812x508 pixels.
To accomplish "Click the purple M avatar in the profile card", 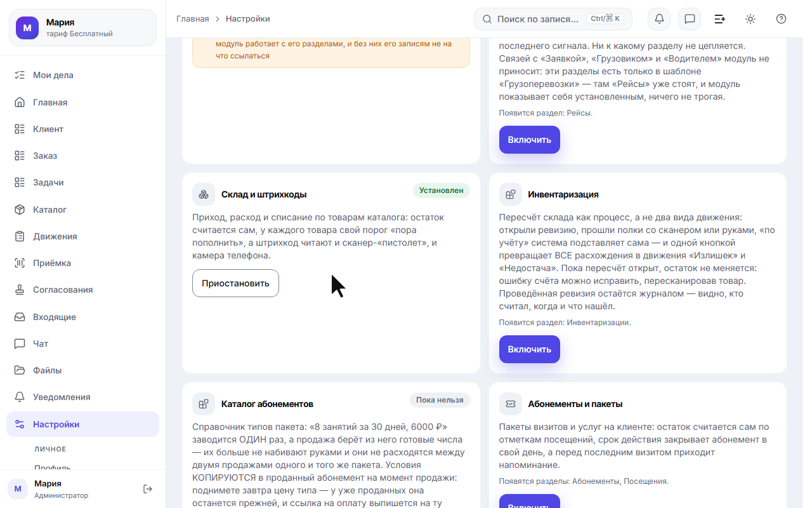I will pyautogui.click(x=27, y=28).
